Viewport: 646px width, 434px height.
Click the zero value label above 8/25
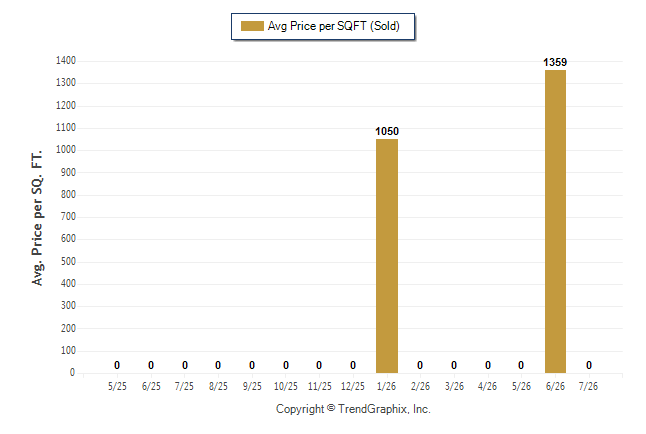(x=218, y=365)
